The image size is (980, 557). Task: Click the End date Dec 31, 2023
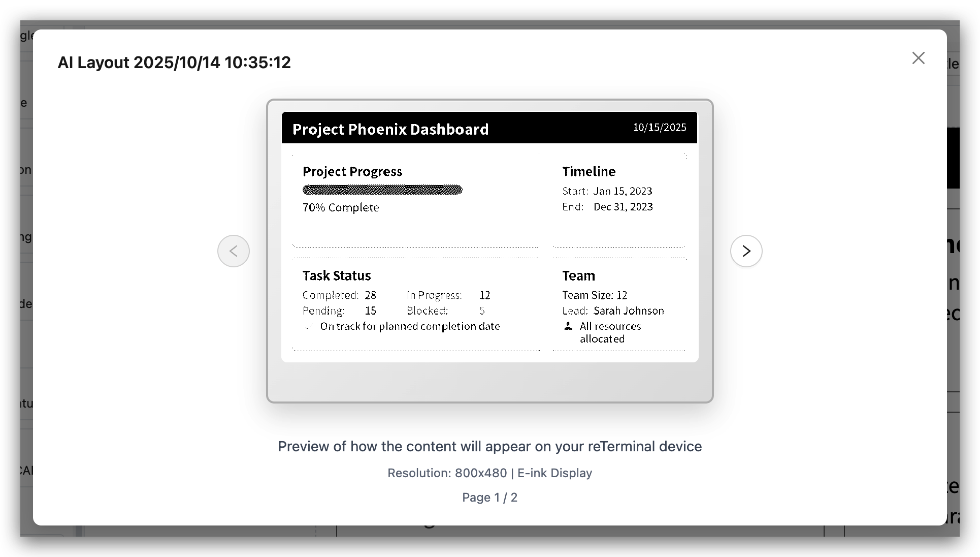click(623, 207)
